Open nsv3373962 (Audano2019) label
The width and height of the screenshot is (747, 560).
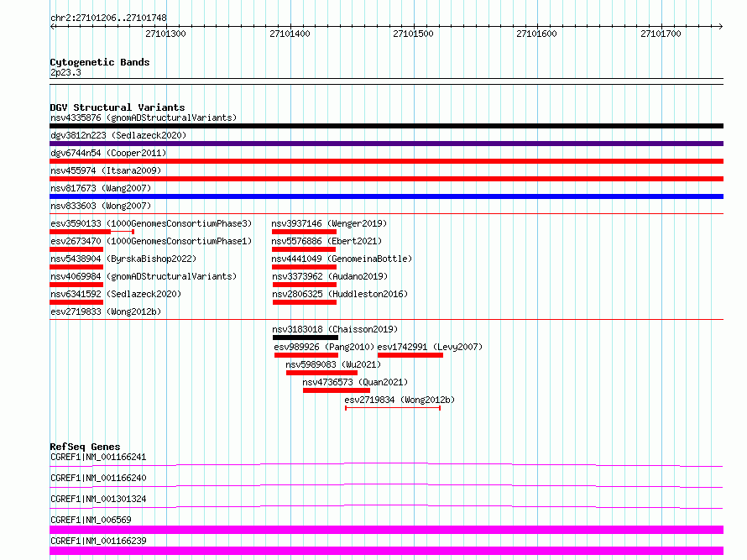[330, 276]
